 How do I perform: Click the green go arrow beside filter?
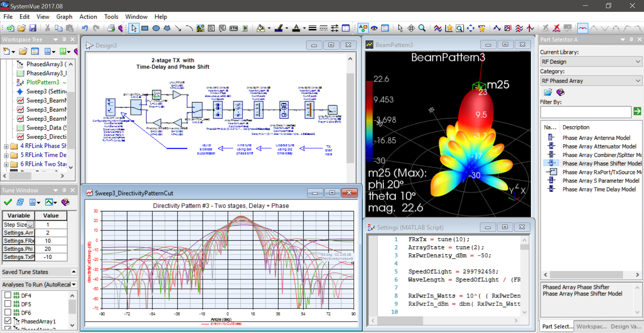(x=637, y=111)
